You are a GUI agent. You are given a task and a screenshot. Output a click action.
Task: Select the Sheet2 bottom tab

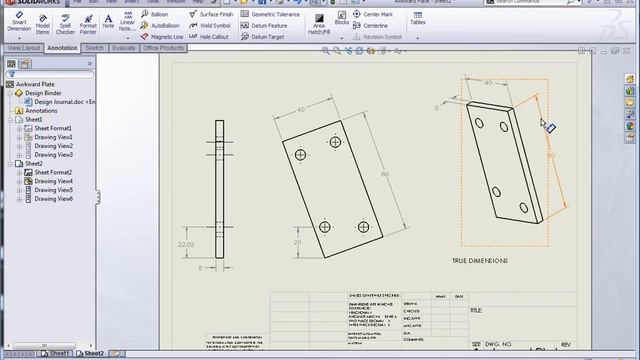click(x=90, y=353)
